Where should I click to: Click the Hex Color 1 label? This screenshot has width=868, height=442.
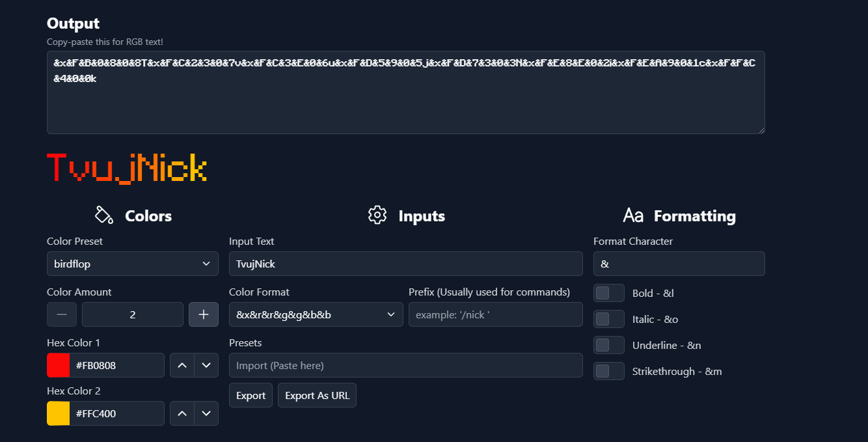click(x=74, y=342)
